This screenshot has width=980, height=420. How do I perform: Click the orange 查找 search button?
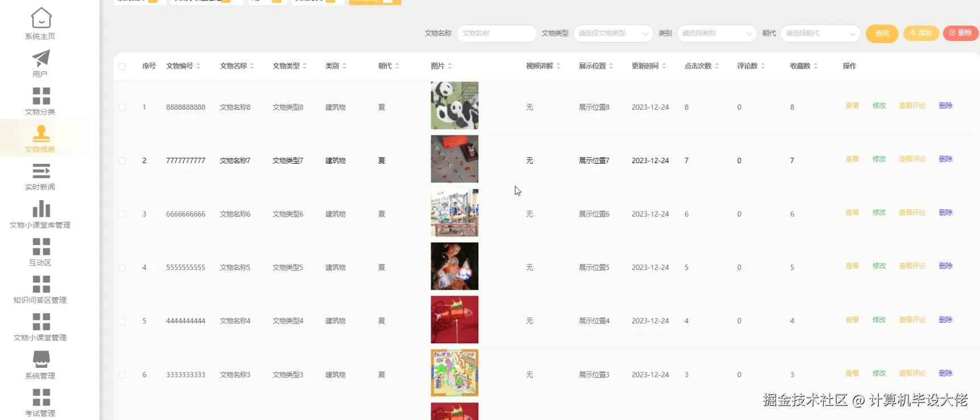coord(882,34)
